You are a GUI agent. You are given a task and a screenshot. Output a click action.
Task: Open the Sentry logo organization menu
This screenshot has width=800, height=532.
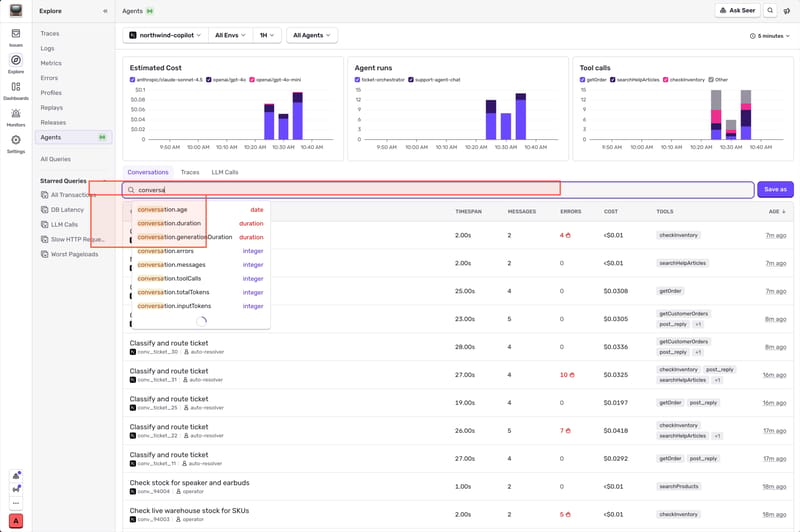(x=16, y=10)
